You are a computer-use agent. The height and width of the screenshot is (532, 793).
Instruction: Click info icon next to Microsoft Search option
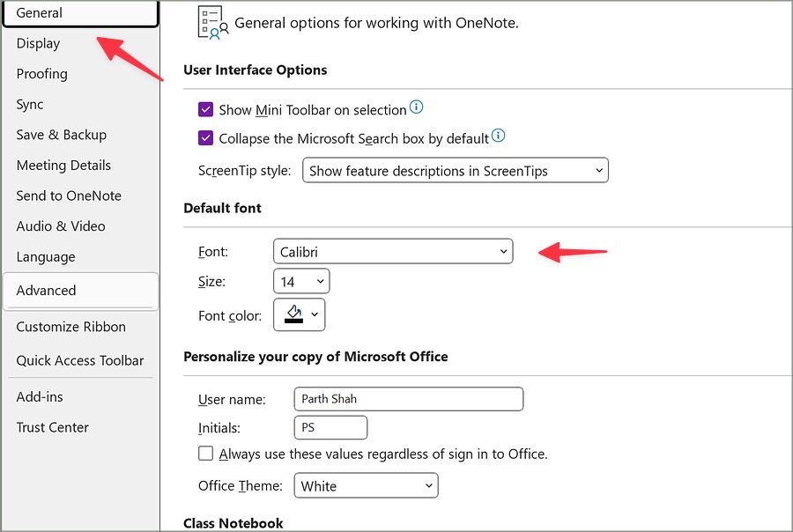coord(499,137)
